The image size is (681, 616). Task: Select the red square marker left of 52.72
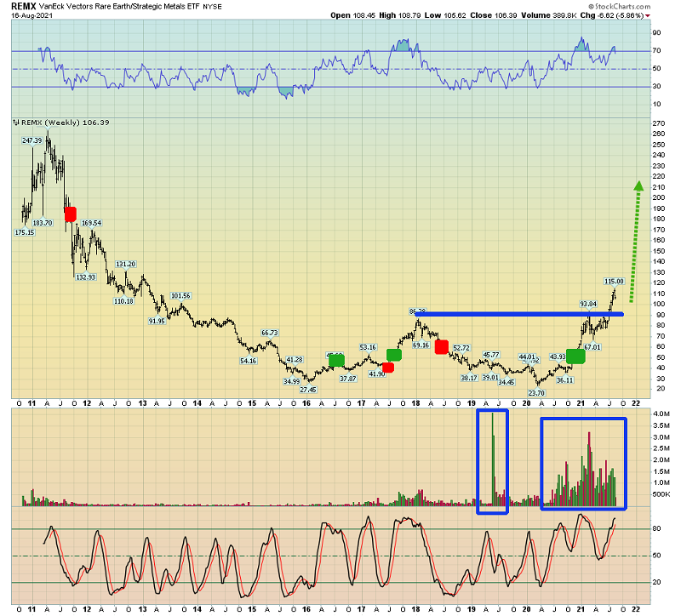(442, 346)
